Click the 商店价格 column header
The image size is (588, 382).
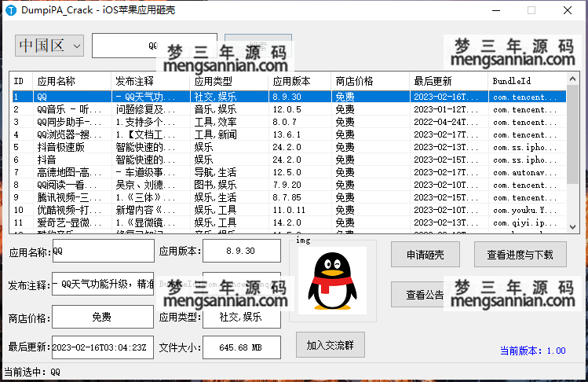click(x=370, y=81)
